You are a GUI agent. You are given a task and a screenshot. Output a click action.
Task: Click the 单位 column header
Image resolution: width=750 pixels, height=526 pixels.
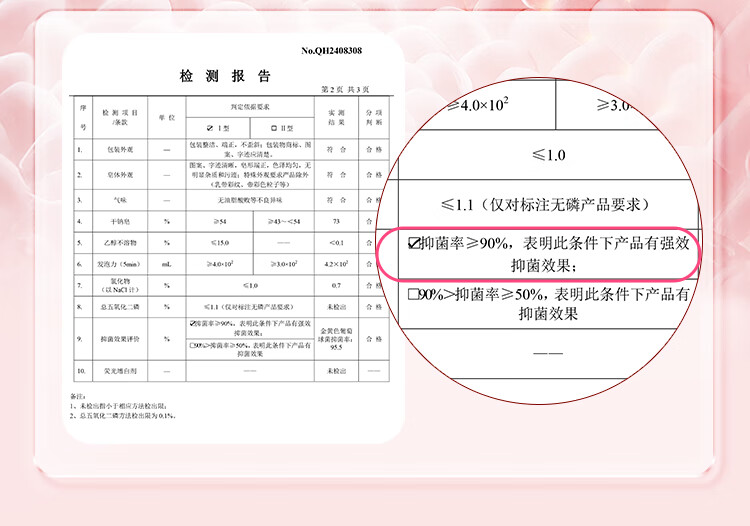[x=167, y=118]
